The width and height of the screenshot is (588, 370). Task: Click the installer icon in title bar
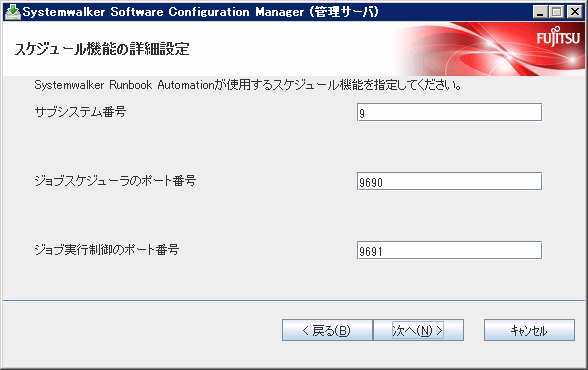coord(12,12)
